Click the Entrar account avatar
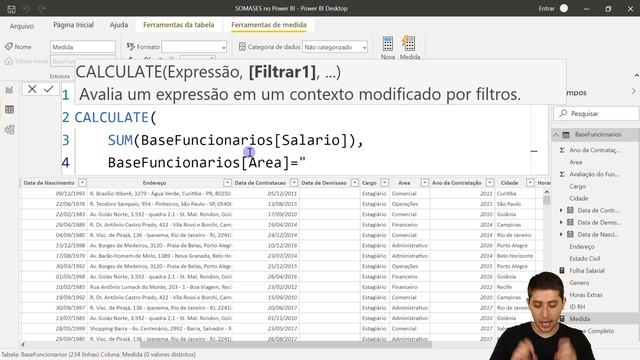The height and width of the screenshot is (360, 640). click(x=564, y=8)
